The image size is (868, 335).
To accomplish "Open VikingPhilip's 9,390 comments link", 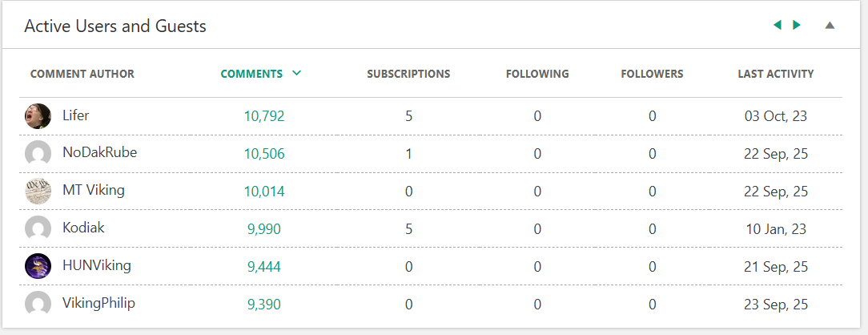I will (264, 304).
